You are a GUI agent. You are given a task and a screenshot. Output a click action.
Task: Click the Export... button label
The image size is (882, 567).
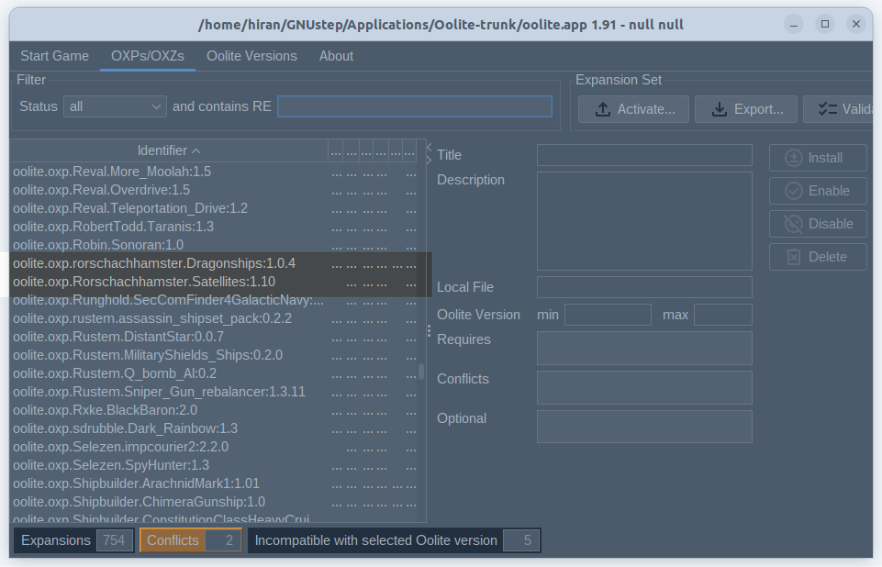pos(759,109)
